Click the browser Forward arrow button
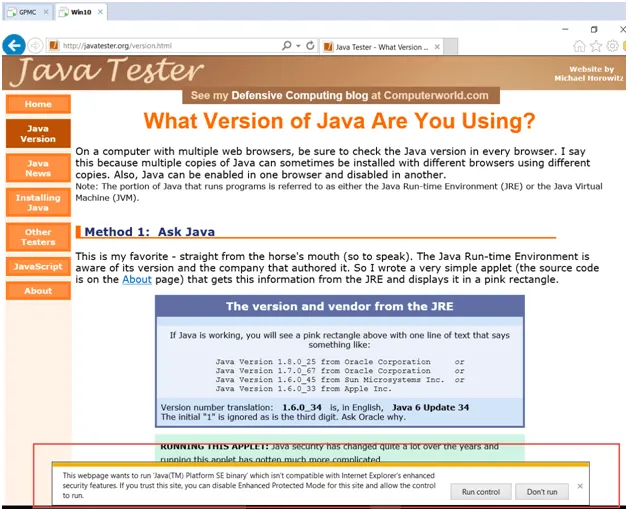Image resolution: width=628 pixels, height=511 pixels. (x=36, y=46)
